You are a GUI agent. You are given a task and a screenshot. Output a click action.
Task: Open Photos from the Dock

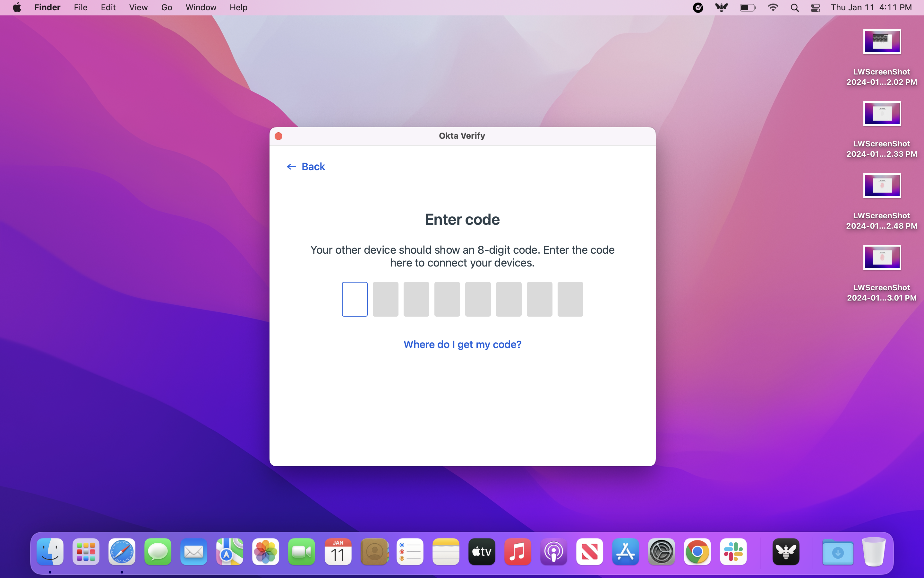click(265, 552)
